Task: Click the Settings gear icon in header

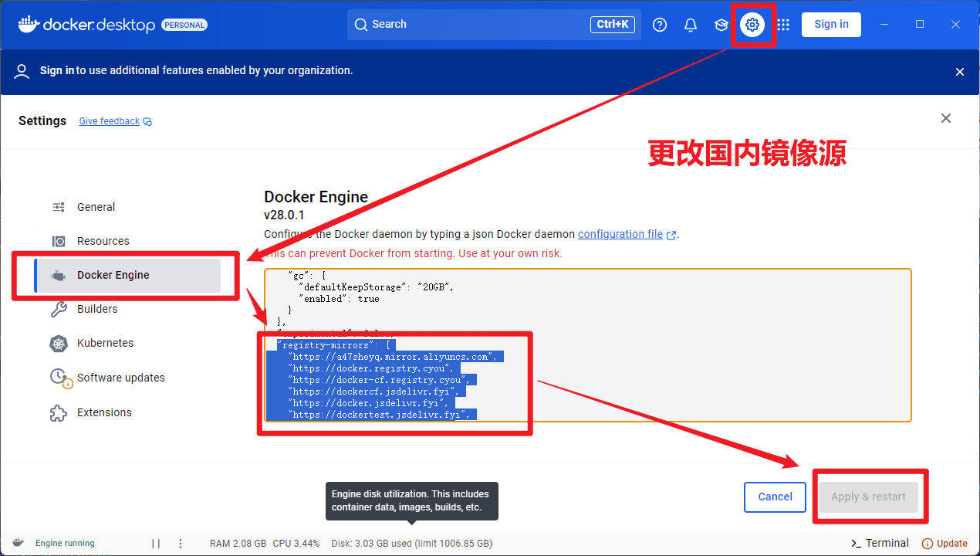Action: coord(752,25)
